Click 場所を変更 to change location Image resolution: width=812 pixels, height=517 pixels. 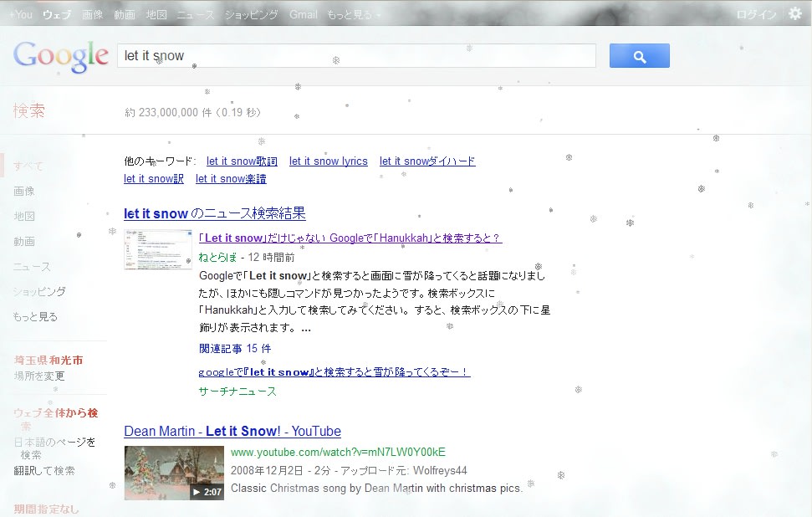(x=39, y=376)
